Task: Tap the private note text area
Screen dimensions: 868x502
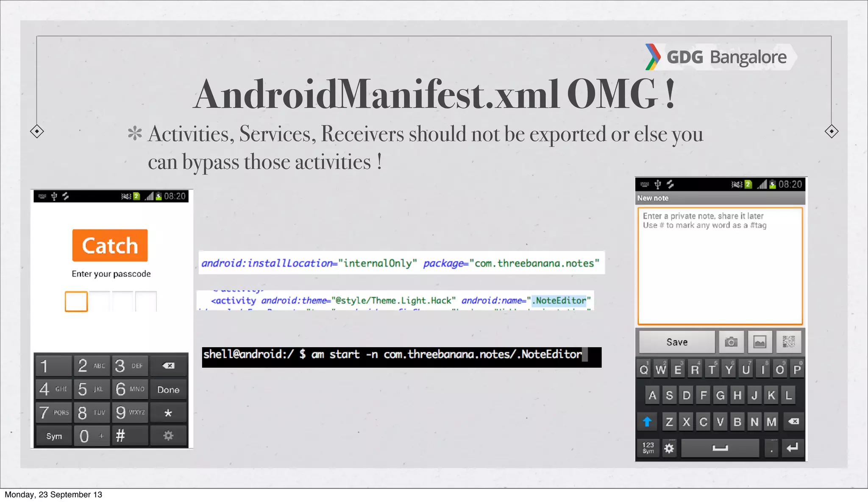Action: point(720,266)
